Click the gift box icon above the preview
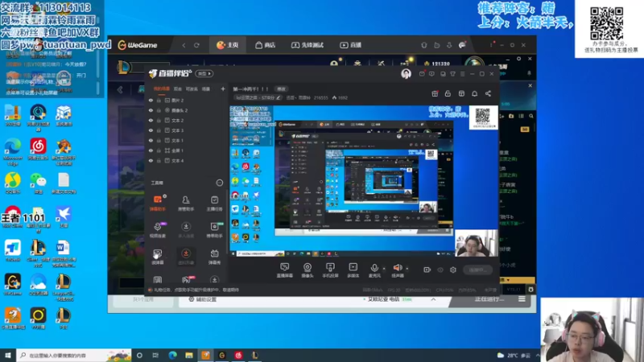Image resolution: width=644 pixels, height=362 pixels. [x=435, y=93]
